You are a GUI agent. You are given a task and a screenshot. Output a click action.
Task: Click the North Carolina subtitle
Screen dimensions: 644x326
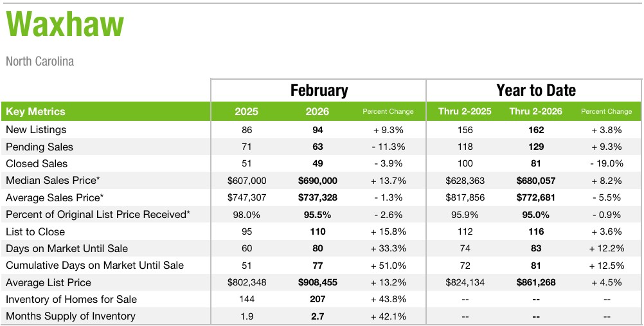tap(40, 62)
